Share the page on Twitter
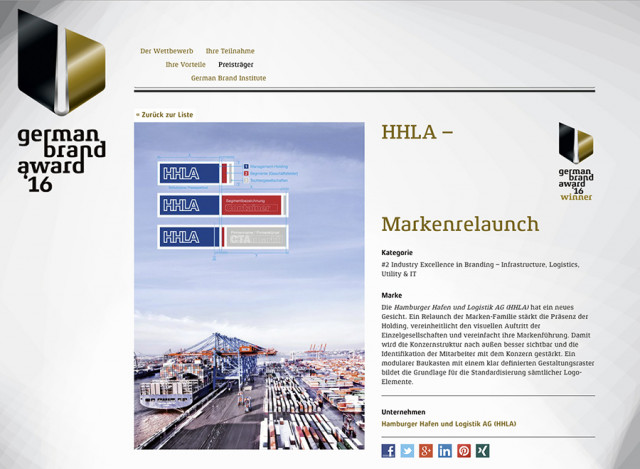Image resolution: width=640 pixels, height=469 pixels. pyautogui.click(x=407, y=451)
